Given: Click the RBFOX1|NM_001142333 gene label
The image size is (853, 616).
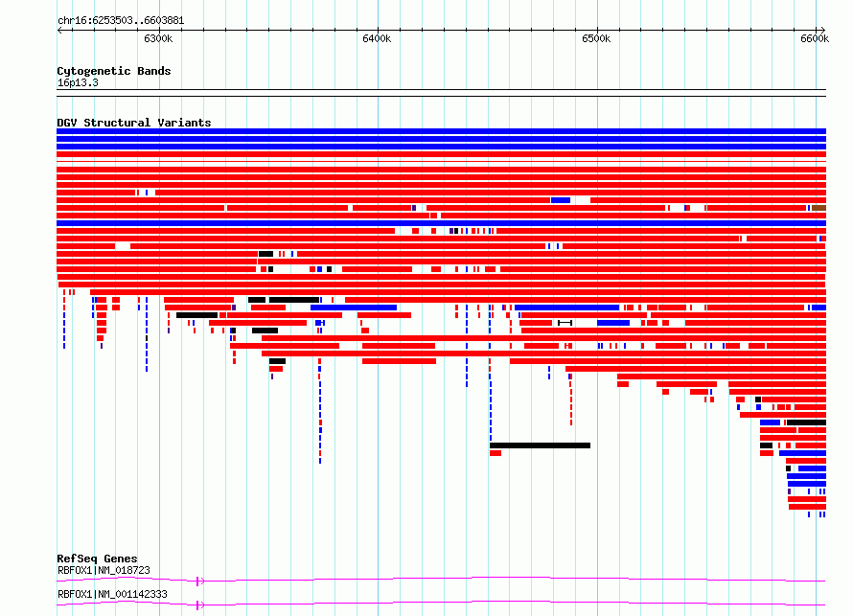Looking at the screenshot, I should coord(112,594).
